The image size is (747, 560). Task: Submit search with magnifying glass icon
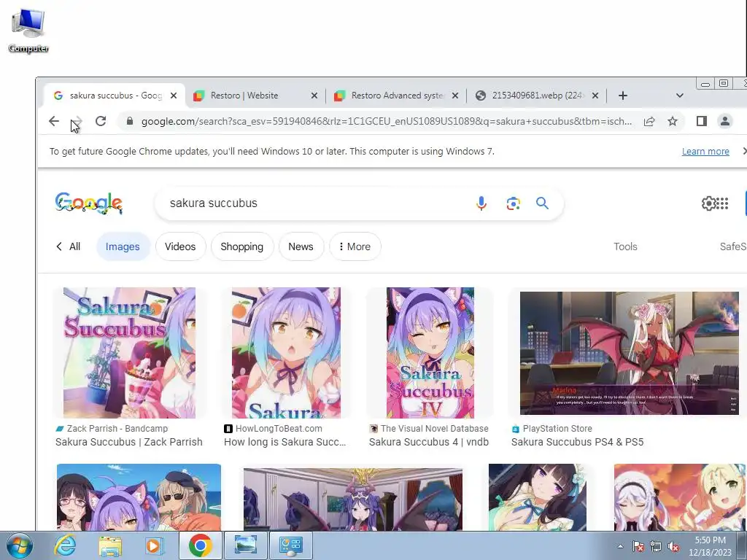pyautogui.click(x=542, y=203)
